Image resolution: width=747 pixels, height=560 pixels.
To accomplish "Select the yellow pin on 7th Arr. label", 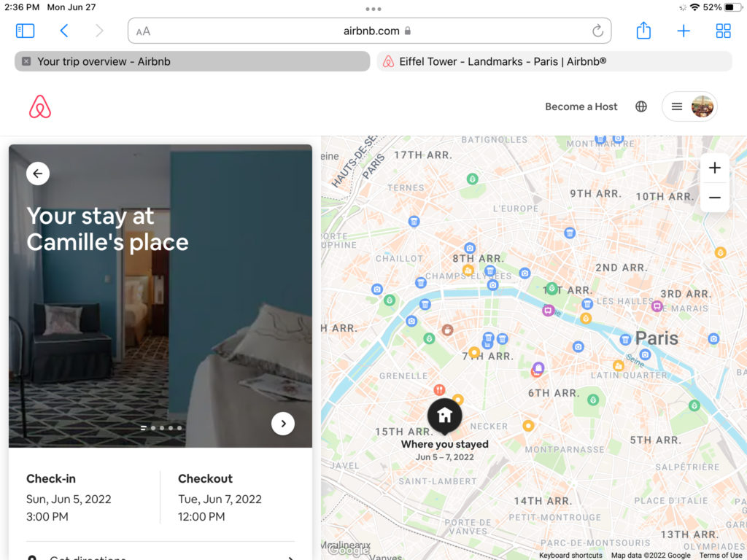I will pos(474,352).
